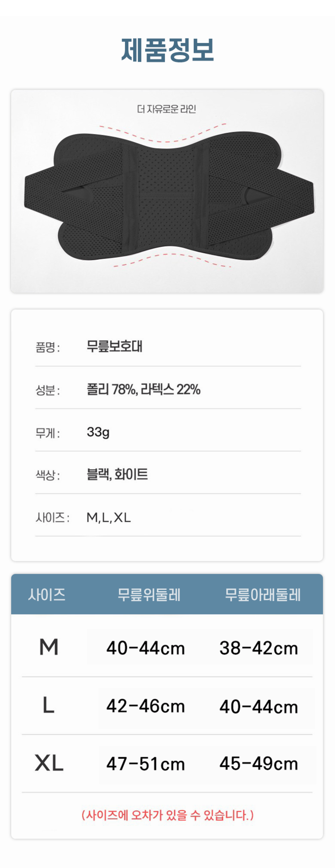Click the 42-46cm cell in L row

[146, 706]
